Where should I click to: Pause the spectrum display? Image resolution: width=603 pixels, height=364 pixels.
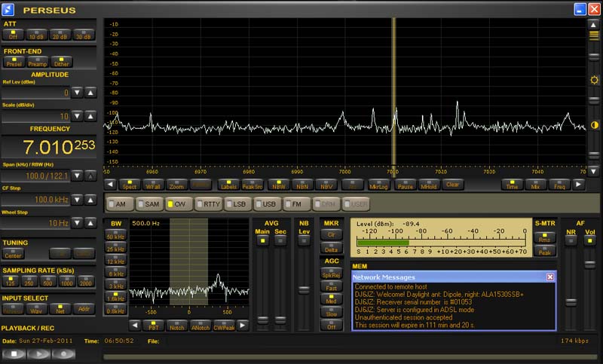click(x=405, y=185)
